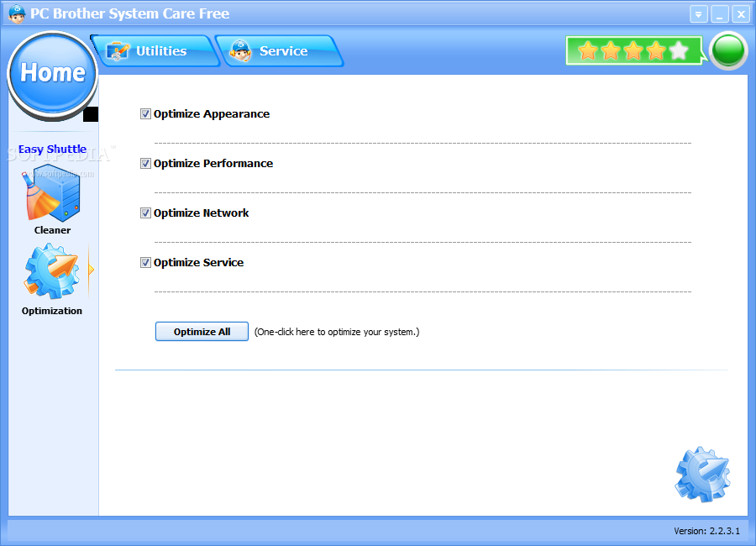756x546 pixels.
Task: Click the Cleaner broom icon
Action: coord(51,192)
